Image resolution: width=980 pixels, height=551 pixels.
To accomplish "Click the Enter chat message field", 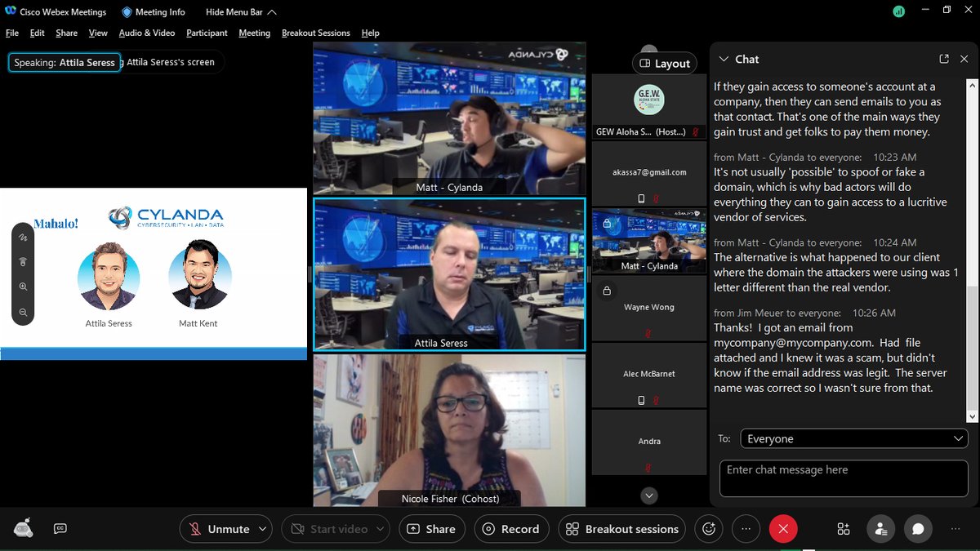I will pos(844,478).
